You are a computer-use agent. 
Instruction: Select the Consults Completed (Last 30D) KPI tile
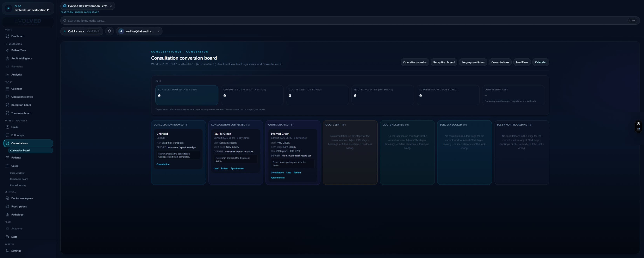252,95
